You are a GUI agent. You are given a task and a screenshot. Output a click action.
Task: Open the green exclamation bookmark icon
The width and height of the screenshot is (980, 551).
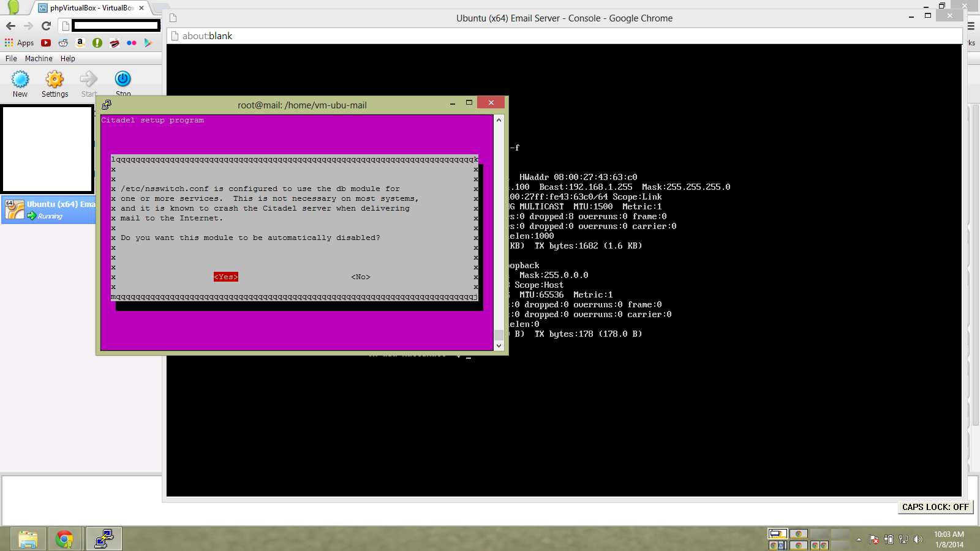97,43
